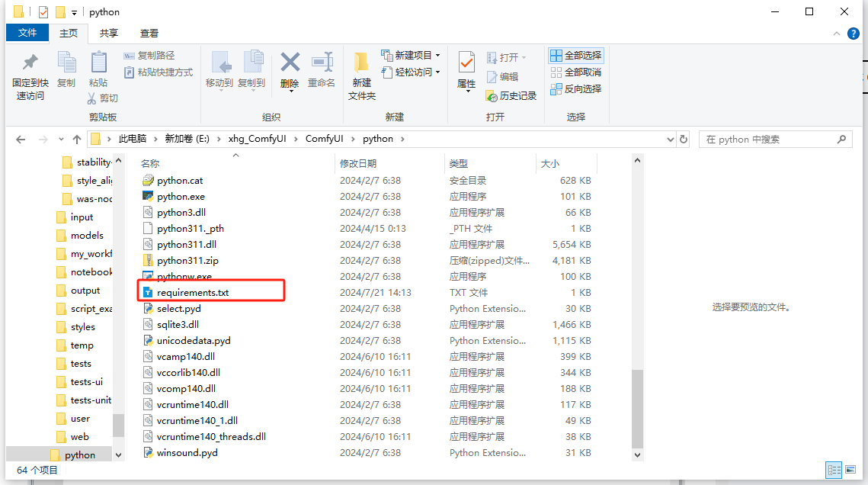Select the requirements.txt file

tap(192, 293)
